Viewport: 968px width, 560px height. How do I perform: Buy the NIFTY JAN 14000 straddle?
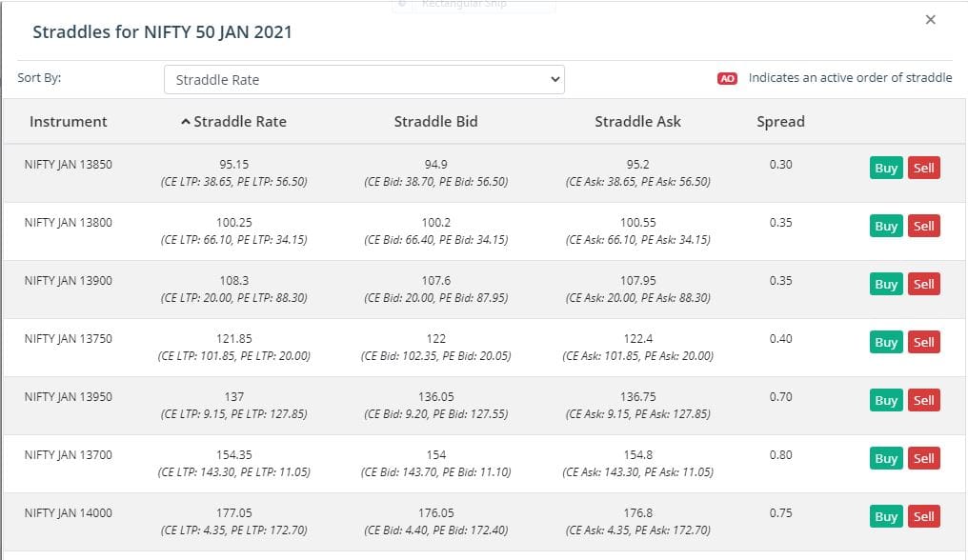pyautogui.click(x=886, y=516)
